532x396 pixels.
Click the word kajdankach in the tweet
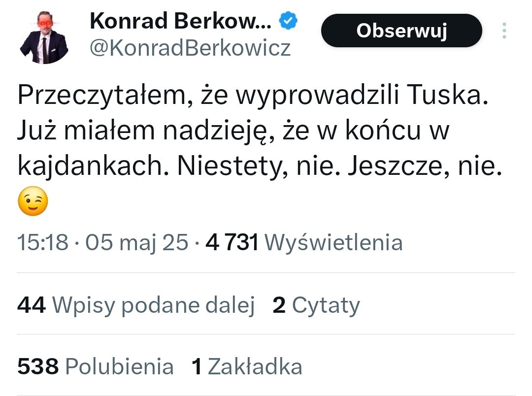[89, 167]
